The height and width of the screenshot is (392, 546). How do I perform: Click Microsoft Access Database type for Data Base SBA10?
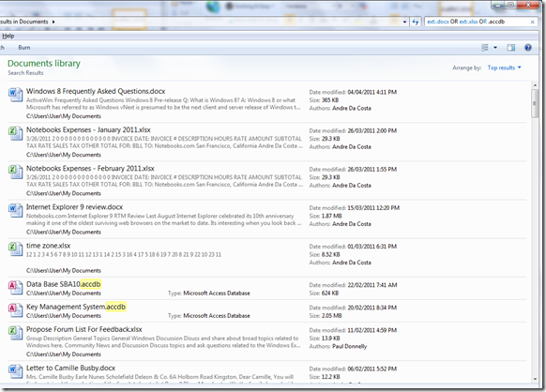pos(217,294)
